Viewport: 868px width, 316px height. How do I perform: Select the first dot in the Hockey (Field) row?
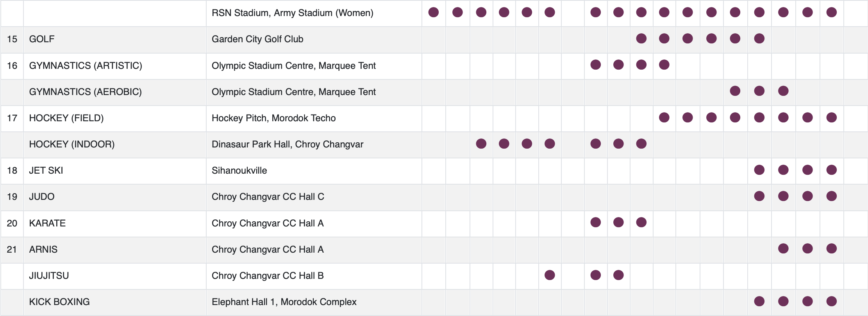click(x=664, y=117)
